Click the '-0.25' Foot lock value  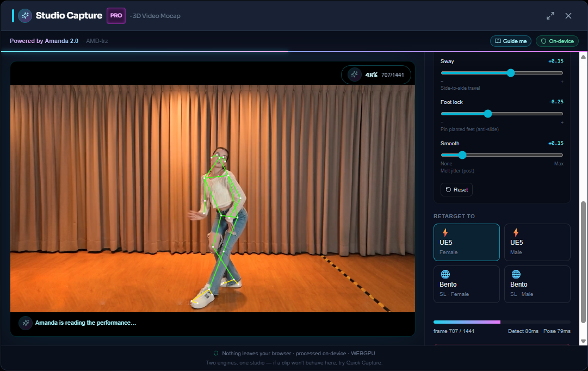tap(556, 102)
